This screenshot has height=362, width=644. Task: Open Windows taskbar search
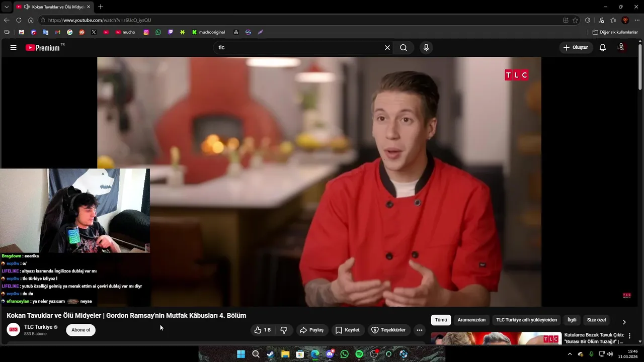click(256, 354)
